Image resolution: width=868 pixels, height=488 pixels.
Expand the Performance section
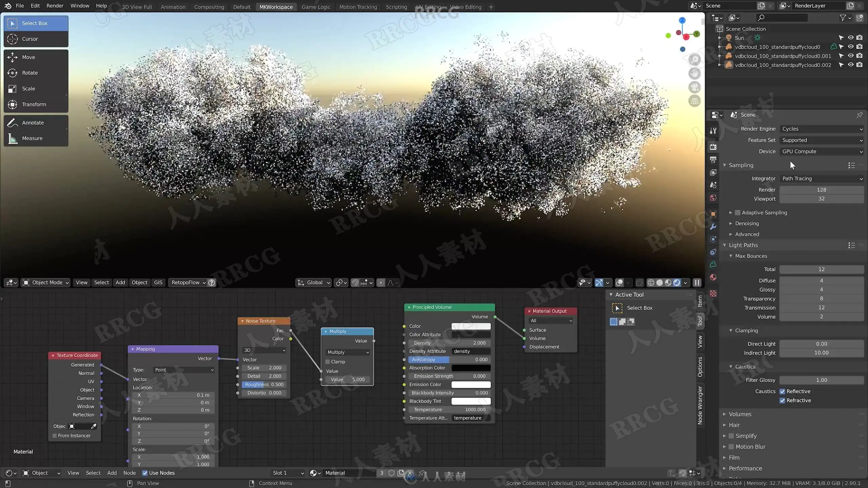pos(745,468)
